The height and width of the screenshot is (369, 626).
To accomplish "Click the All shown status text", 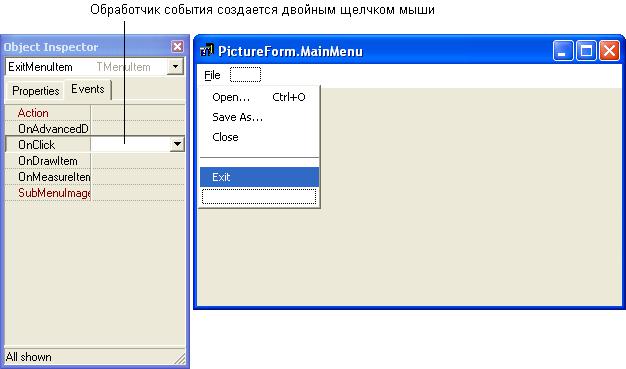I will click(x=28, y=357).
